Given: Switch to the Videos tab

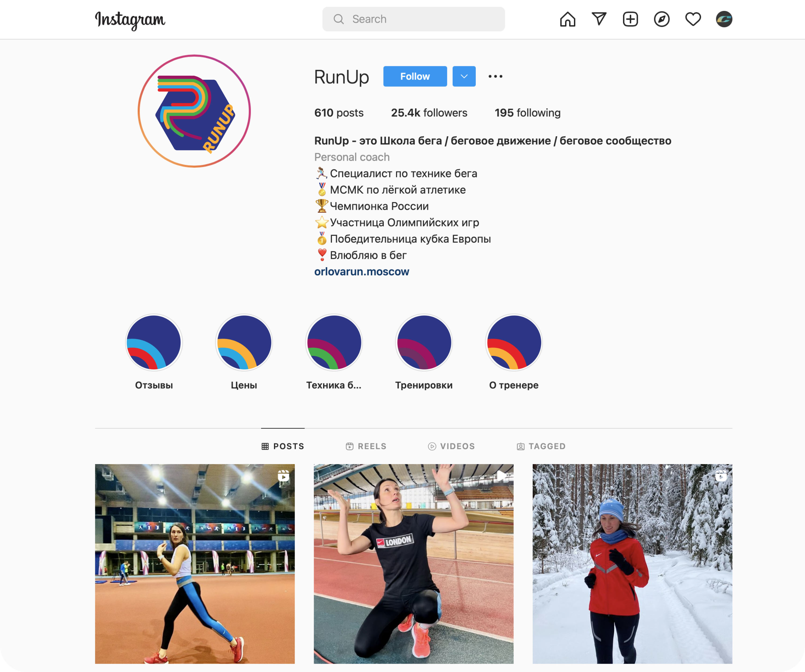Looking at the screenshot, I should [452, 446].
